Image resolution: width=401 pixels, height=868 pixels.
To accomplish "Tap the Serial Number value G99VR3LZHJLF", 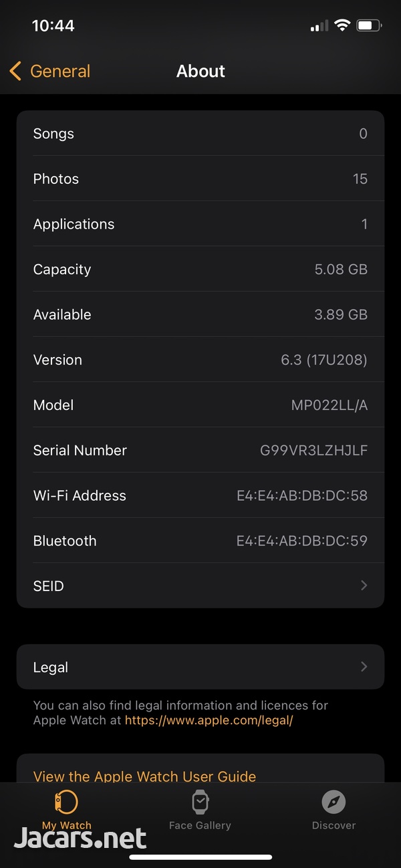I will 313,450.
